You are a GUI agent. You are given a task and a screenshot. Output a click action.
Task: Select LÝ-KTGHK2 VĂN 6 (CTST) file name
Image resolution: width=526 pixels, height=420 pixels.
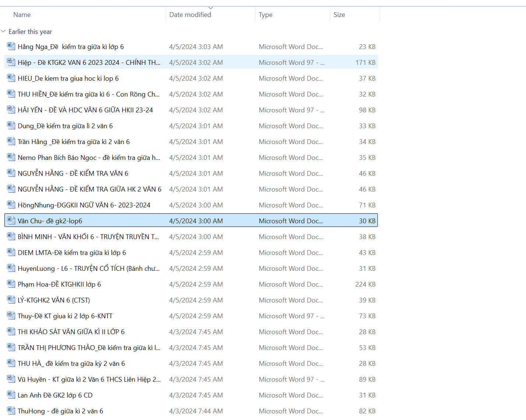pyautogui.click(x=54, y=300)
